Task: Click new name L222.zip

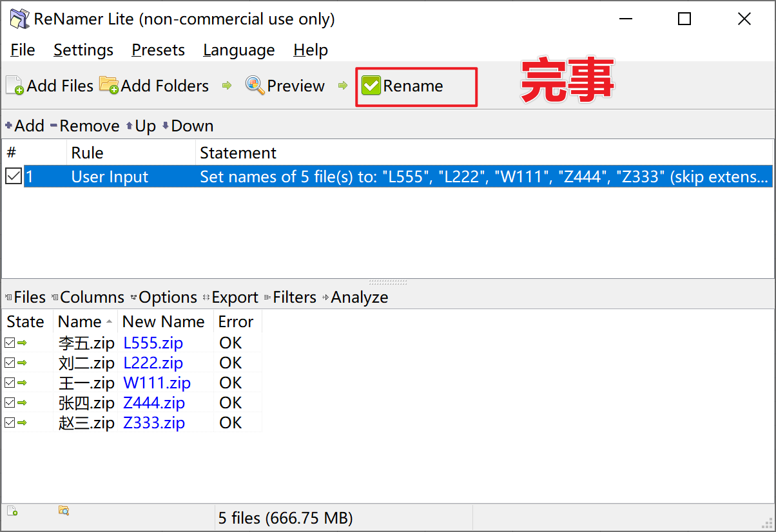Action: pos(153,363)
